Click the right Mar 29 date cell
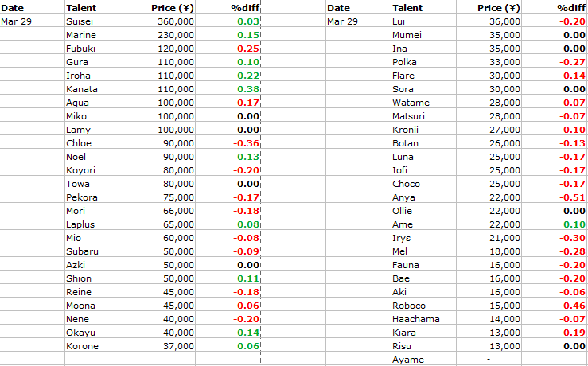Viewport: 588px width, 366px height. pos(359,21)
